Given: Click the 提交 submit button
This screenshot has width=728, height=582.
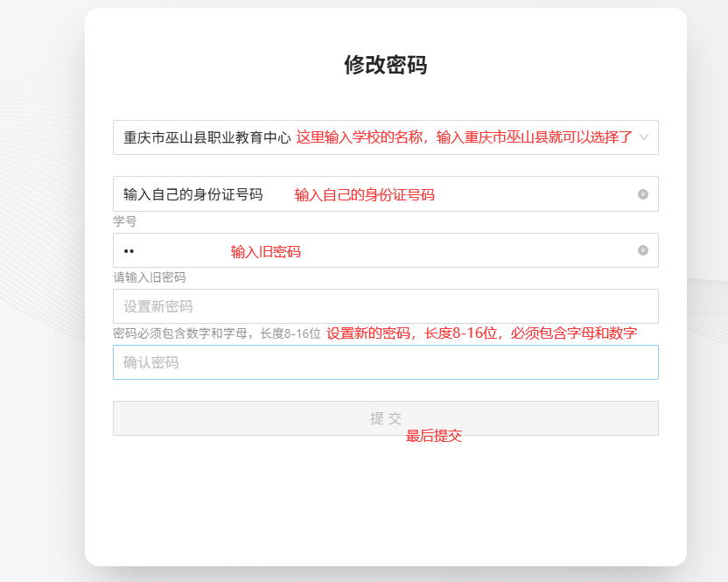Looking at the screenshot, I should point(385,417).
